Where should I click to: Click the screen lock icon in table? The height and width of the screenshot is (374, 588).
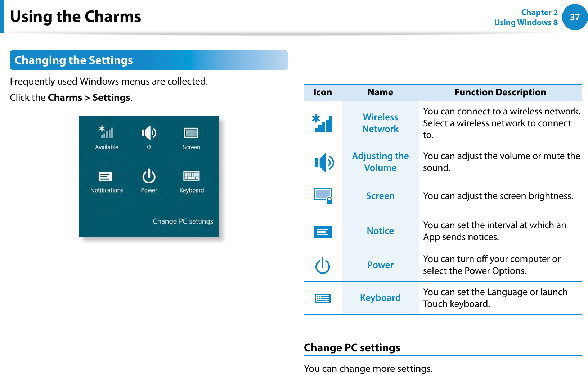pyautogui.click(x=323, y=196)
